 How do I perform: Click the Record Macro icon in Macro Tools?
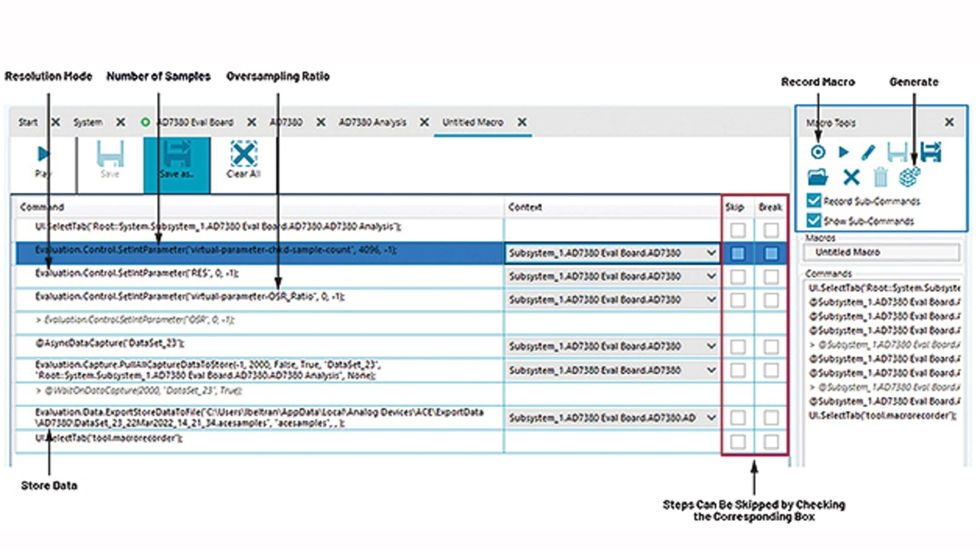817,152
